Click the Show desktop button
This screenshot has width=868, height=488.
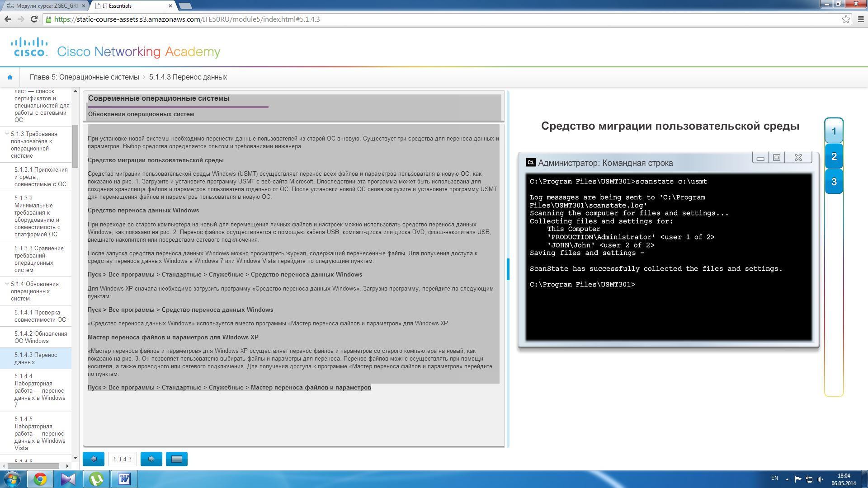pos(864,479)
